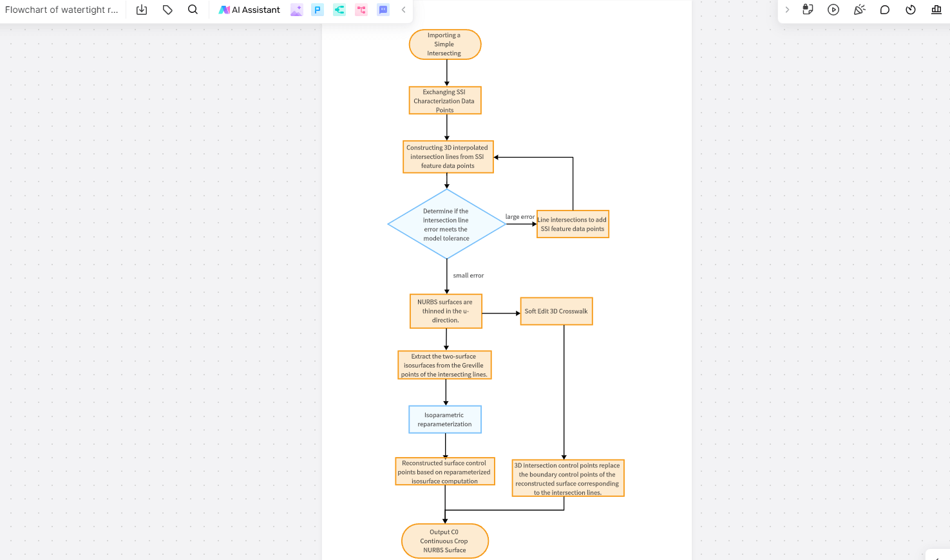Select the 'NURBS surfaces are thinned' box
This screenshot has width=950, height=560.
446,311
